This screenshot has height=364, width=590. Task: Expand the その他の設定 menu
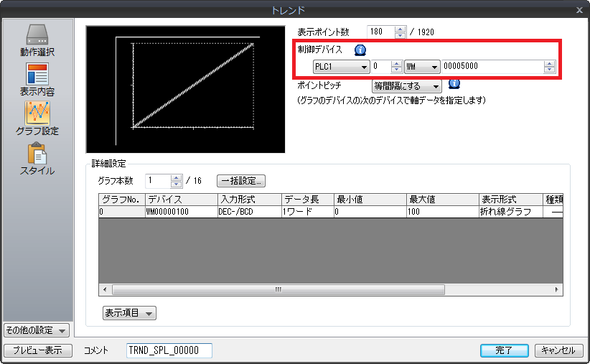point(37,330)
